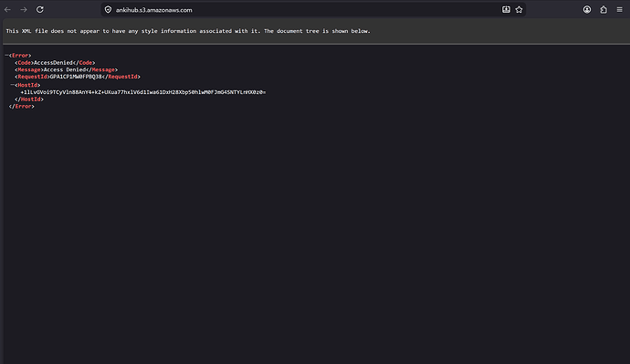Screen dimensions: 630x364
Task: Go back to the previous page
Action: (7, 10)
